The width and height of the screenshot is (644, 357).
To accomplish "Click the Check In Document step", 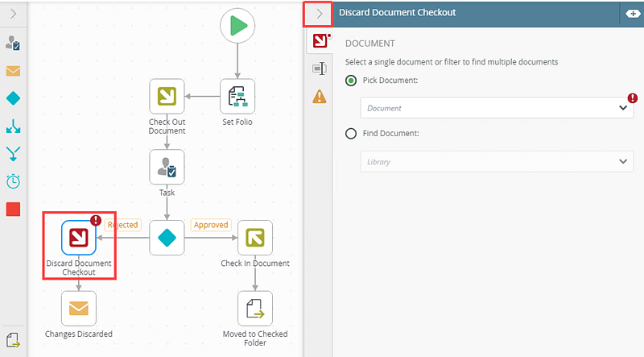I will (255, 238).
